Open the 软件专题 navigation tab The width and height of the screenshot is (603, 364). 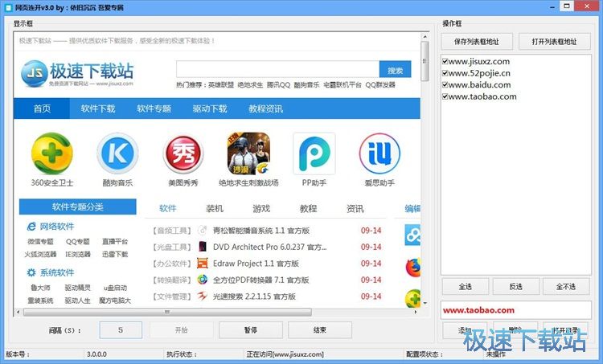(154, 108)
